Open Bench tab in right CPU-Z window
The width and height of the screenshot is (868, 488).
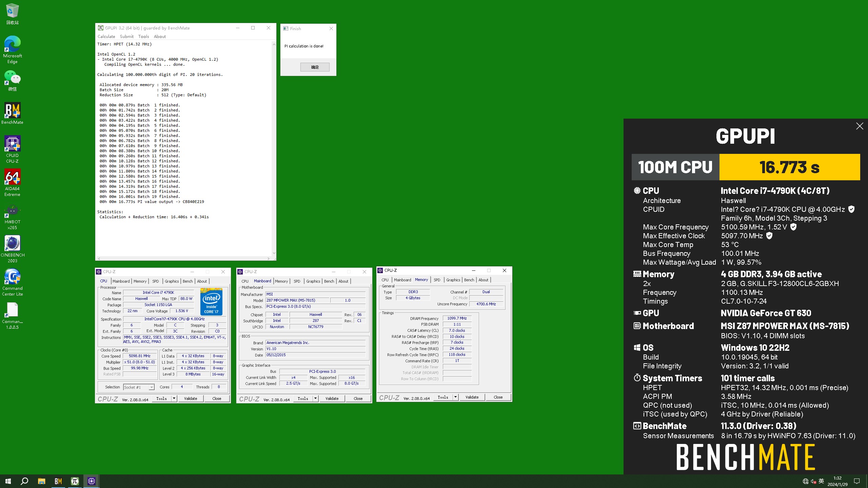pyautogui.click(x=469, y=280)
